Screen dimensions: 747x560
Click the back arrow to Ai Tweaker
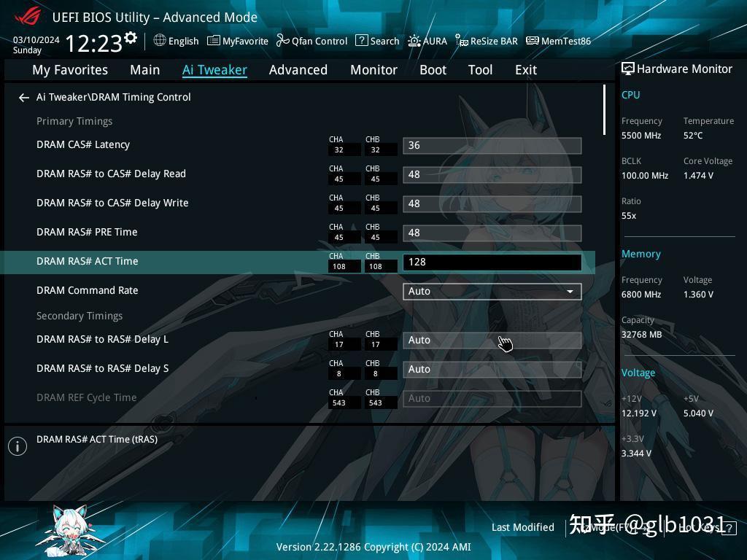tap(24, 98)
